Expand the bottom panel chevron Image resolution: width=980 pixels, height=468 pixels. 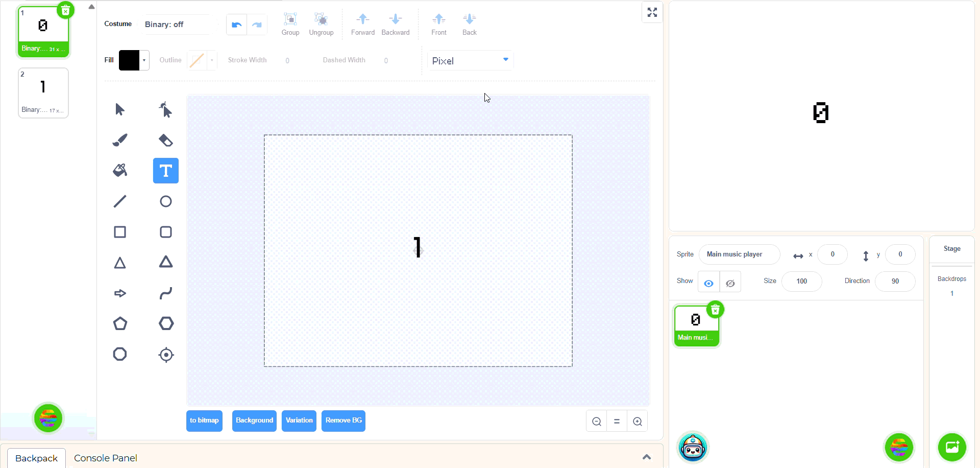[647, 457]
